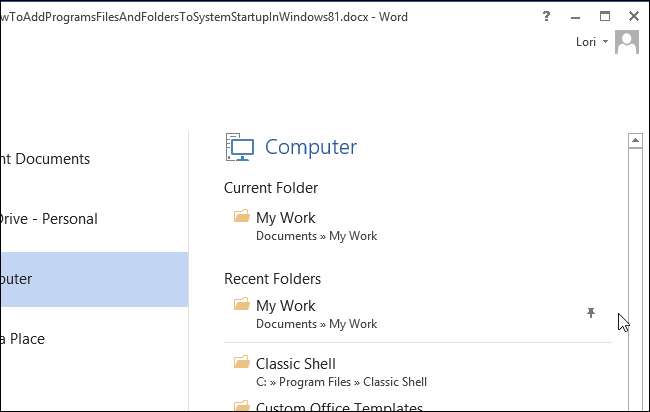Click the Custom Office Templates folder icon
The height and width of the screenshot is (412, 650).
(x=241, y=406)
